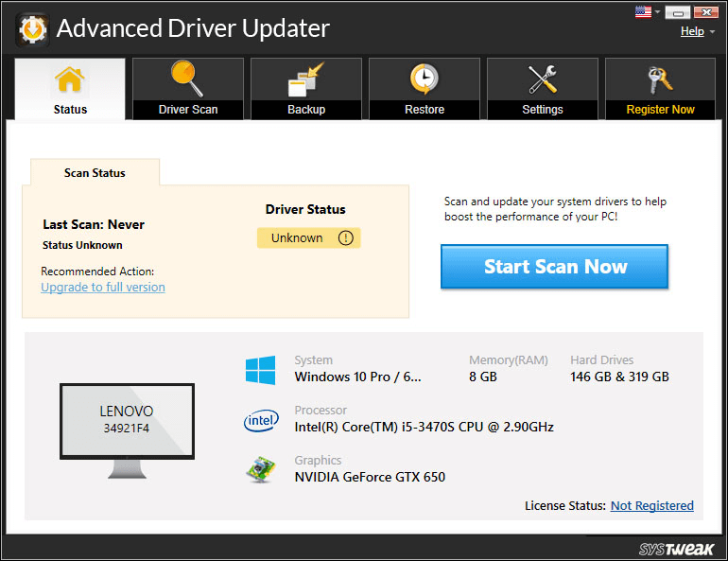Open the Restore tab
The image size is (728, 561).
(425, 90)
